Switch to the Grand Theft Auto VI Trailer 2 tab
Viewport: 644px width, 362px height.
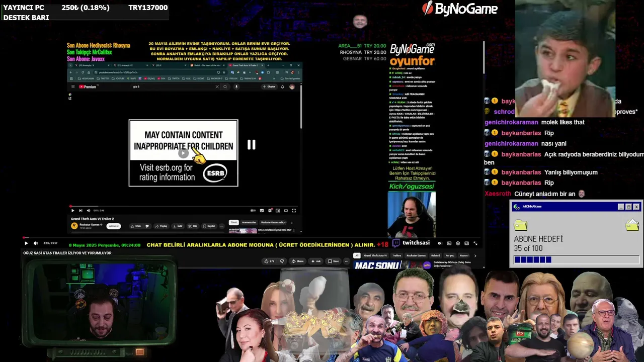pyautogui.click(x=245, y=65)
